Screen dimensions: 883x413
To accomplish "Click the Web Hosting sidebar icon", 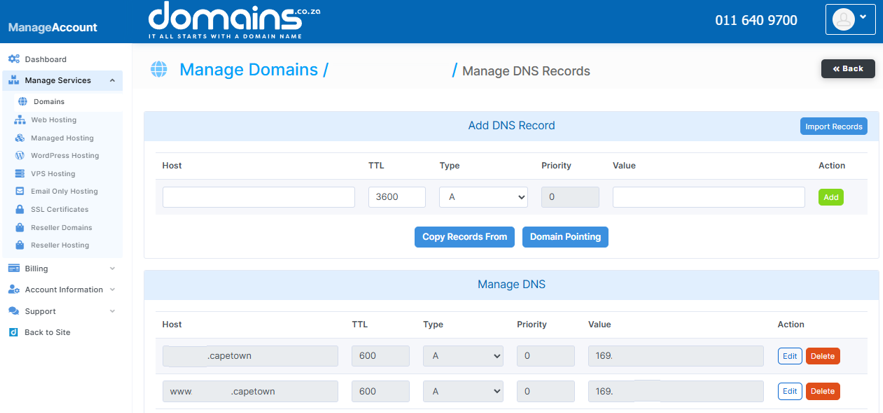I will click(x=20, y=120).
